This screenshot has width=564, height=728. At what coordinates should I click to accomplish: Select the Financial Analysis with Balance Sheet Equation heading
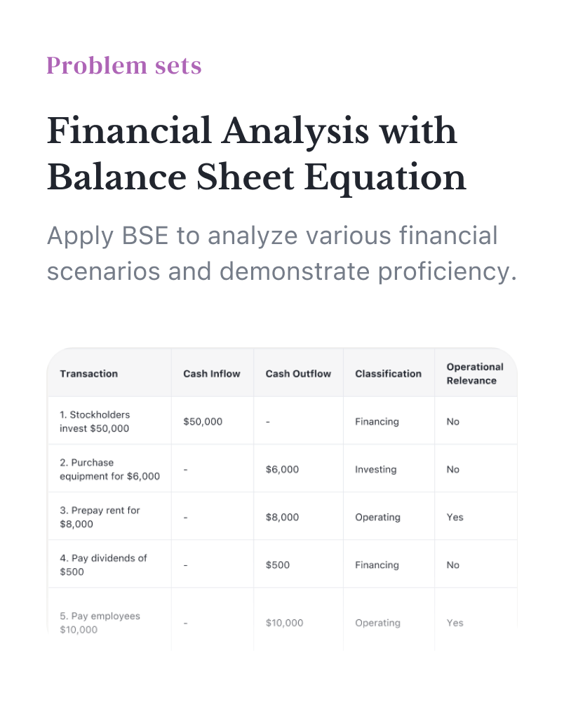(x=257, y=154)
